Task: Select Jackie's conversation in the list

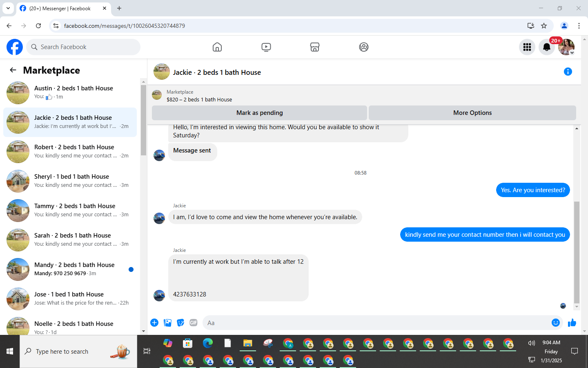Action: click(x=70, y=122)
